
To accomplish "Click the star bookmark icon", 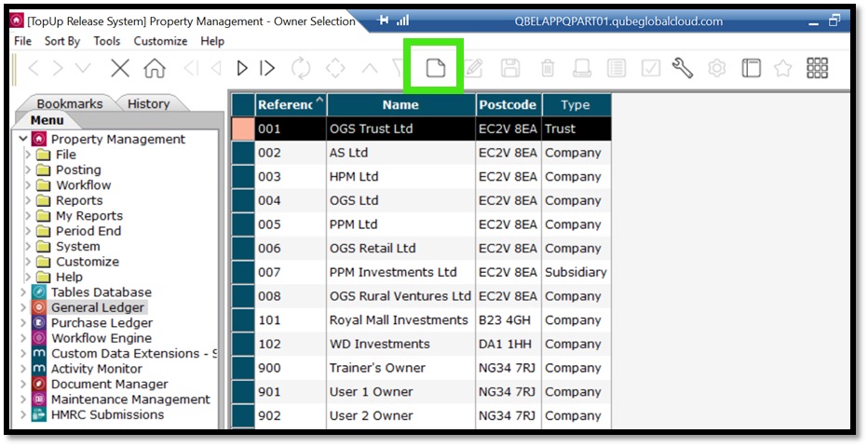I will 783,68.
